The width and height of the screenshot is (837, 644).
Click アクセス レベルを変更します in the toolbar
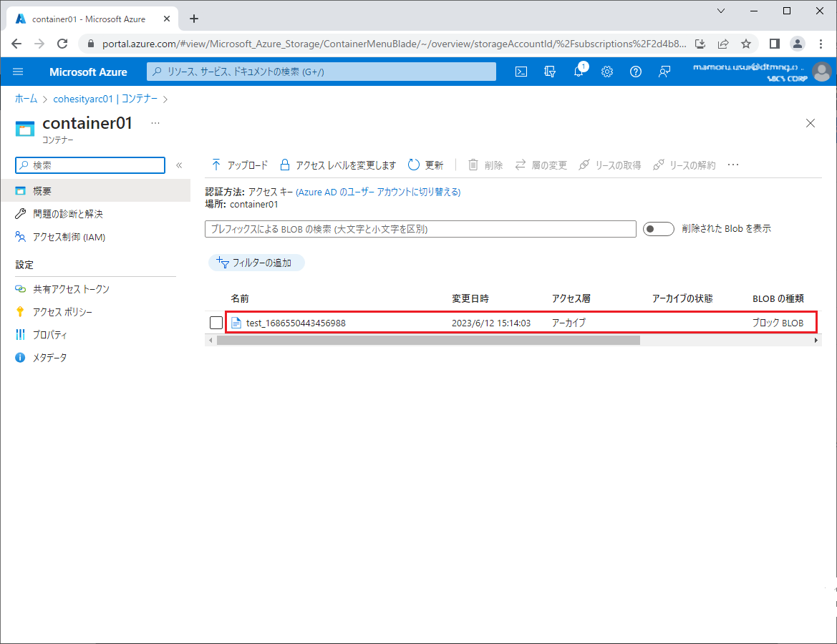338,165
